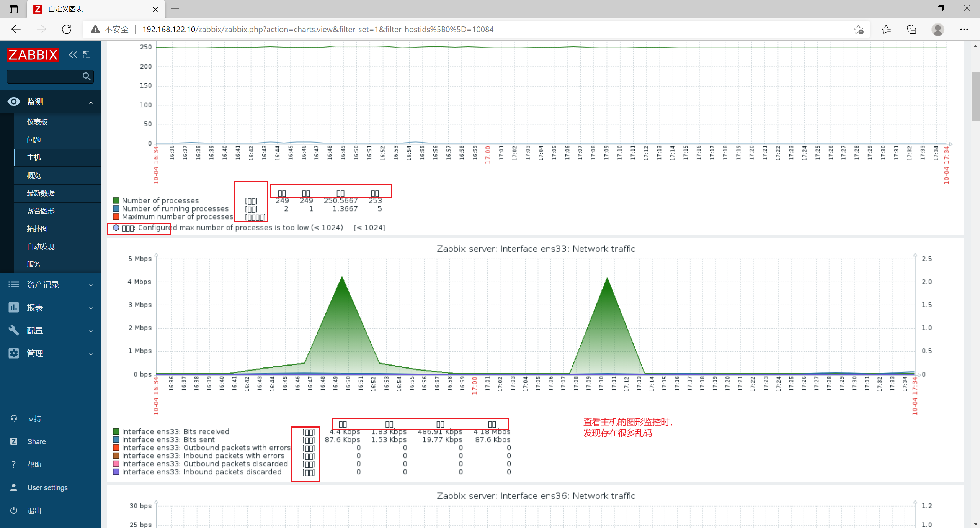Open 拓扑图 in the sidebar
Viewport: 980px width, 528px height.
point(37,229)
